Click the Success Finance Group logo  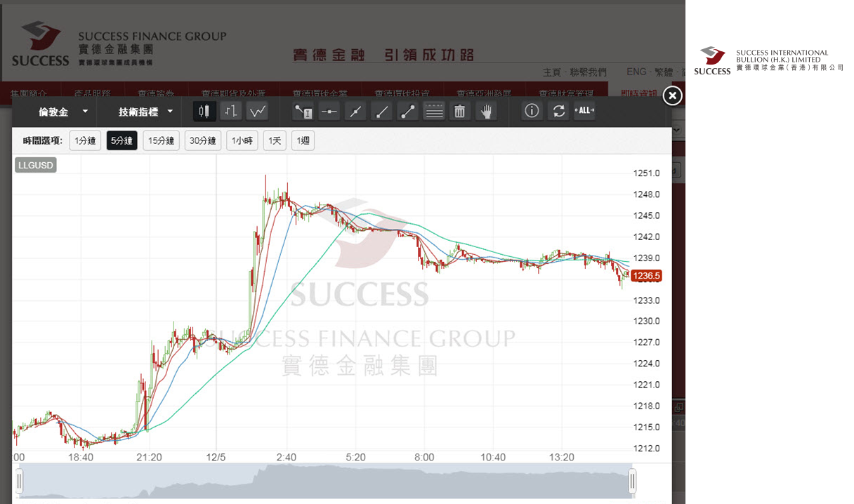(119, 44)
